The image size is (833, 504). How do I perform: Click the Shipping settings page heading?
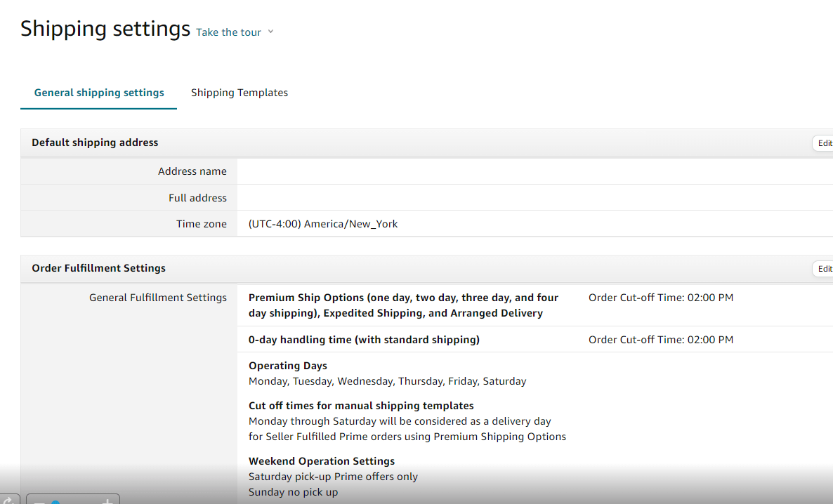pyautogui.click(x=105, y=29)
